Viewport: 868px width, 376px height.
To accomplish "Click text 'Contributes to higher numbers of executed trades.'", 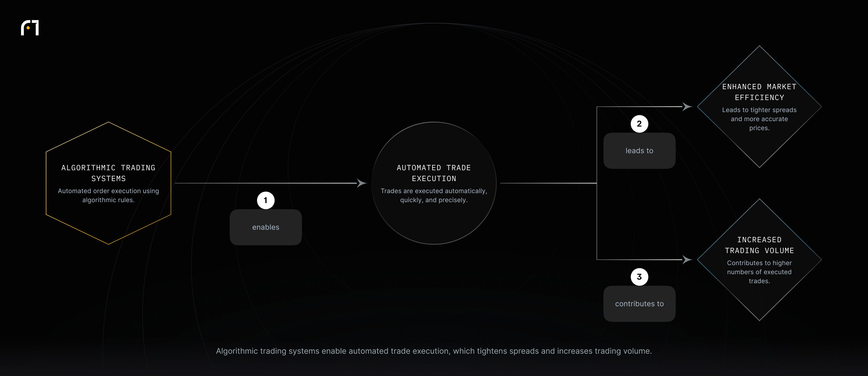I will (759, 272).
